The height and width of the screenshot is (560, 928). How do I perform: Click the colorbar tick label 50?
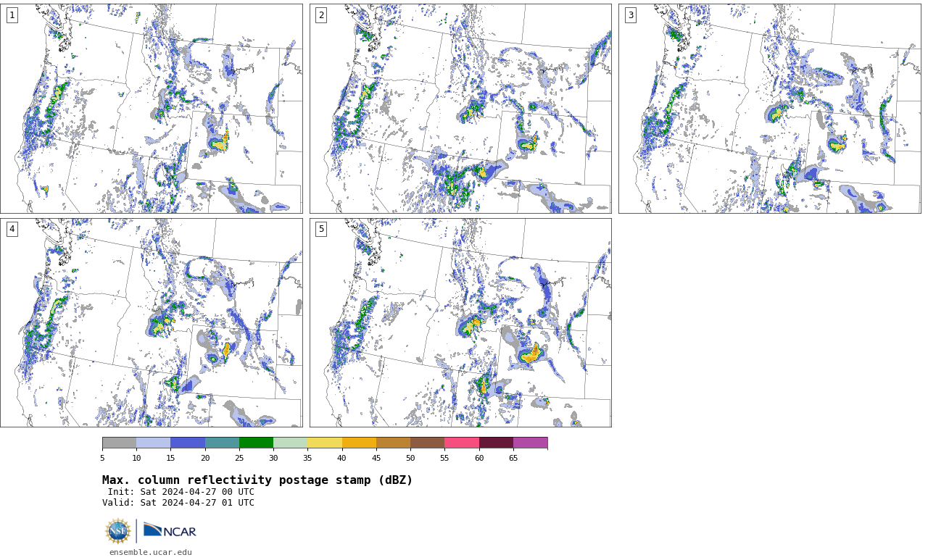410,458
